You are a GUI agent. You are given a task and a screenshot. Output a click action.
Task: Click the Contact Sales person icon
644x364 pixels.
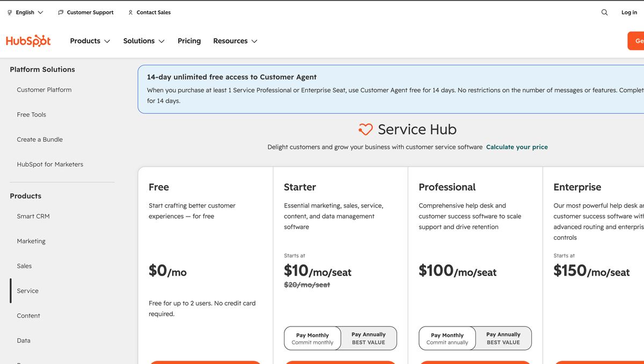[x=130, y=12]
